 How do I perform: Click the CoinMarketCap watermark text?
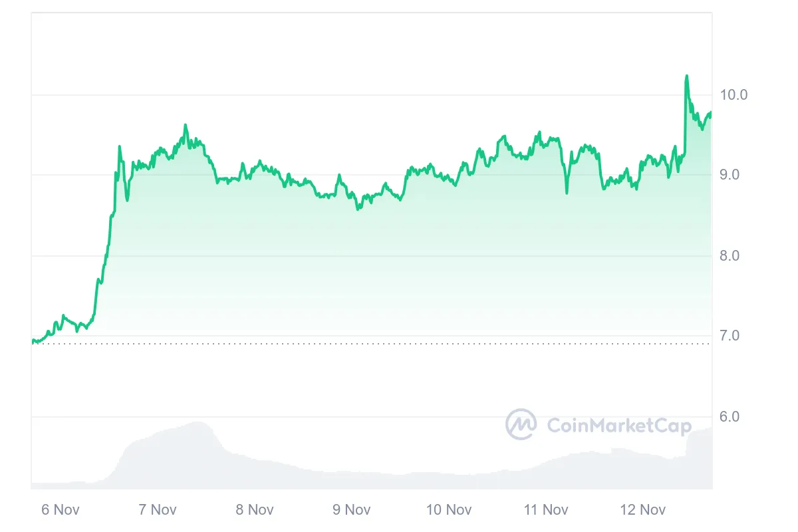pyautogui.click(x=619, y=426)
